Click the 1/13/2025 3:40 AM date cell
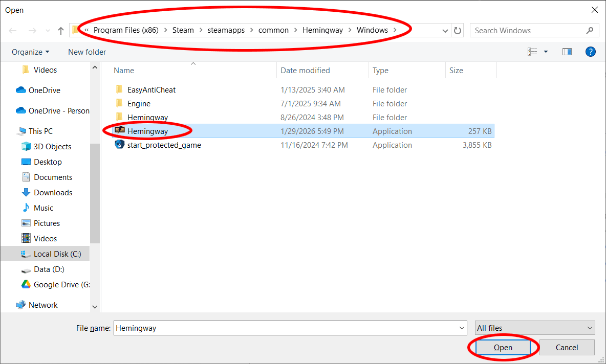 [x=313, y=89]
